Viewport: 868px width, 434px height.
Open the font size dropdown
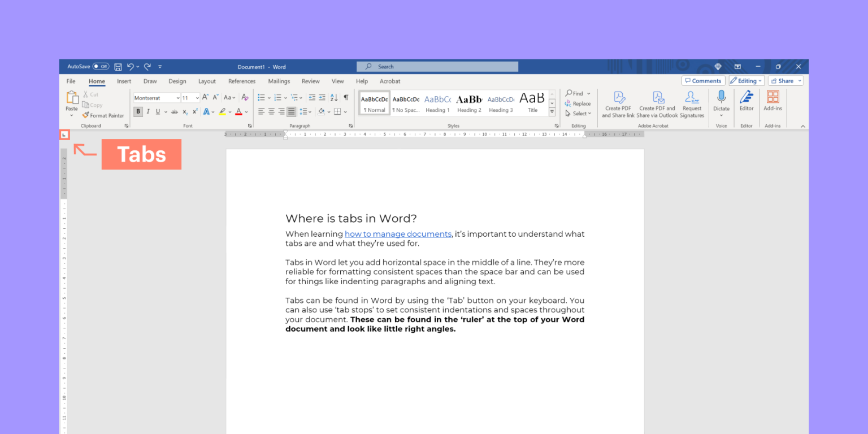(x=196, y=97)
